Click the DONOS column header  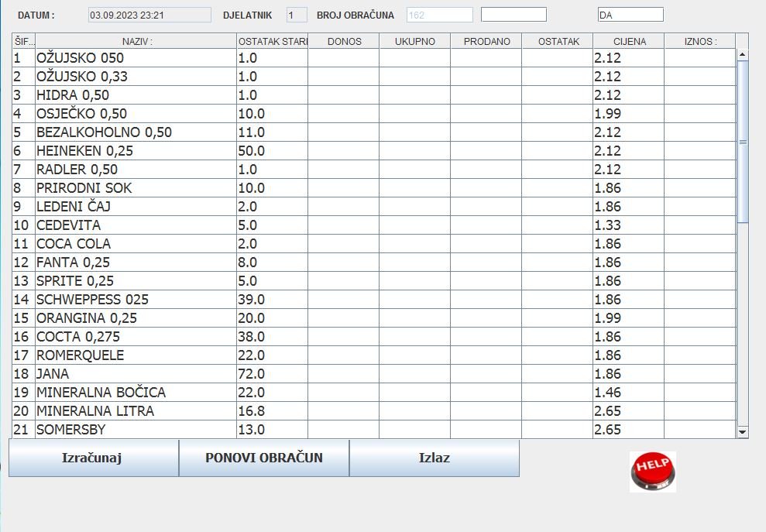tap(344, 41)
